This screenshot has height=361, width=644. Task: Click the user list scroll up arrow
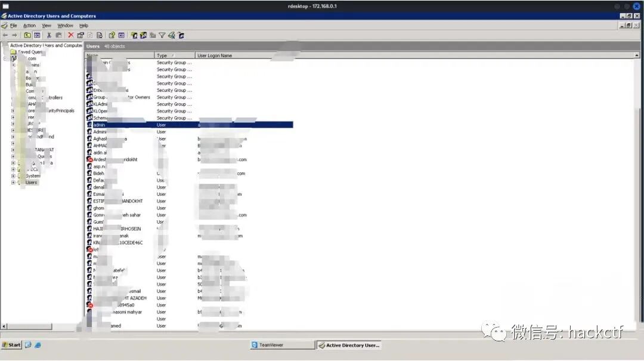637,55
